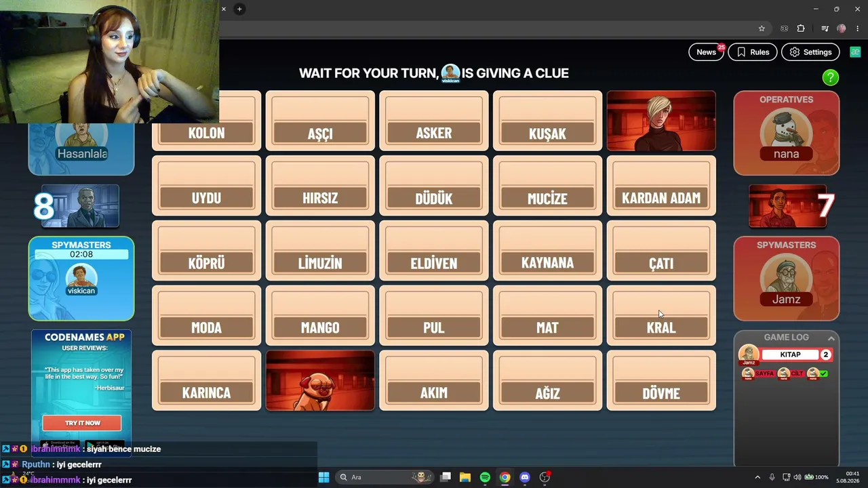
Task: Open the network icon in system tray
Action: [x=786, y=477]
